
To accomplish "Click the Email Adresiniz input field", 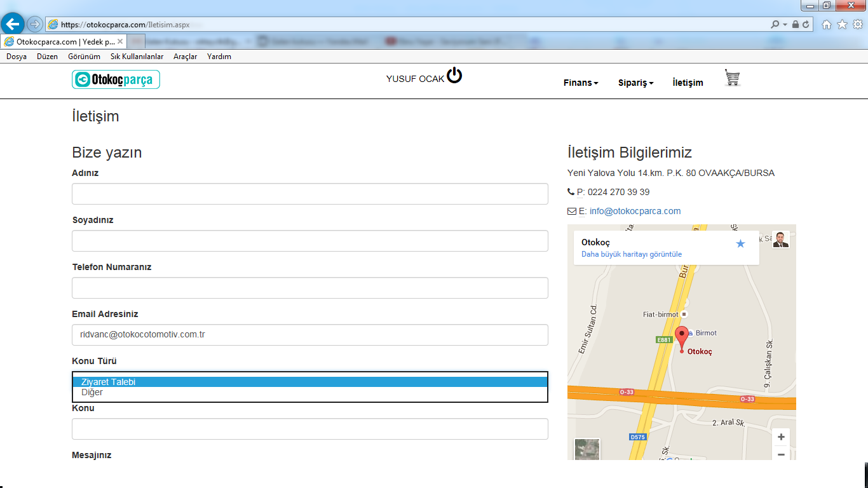I will (310, 335).
